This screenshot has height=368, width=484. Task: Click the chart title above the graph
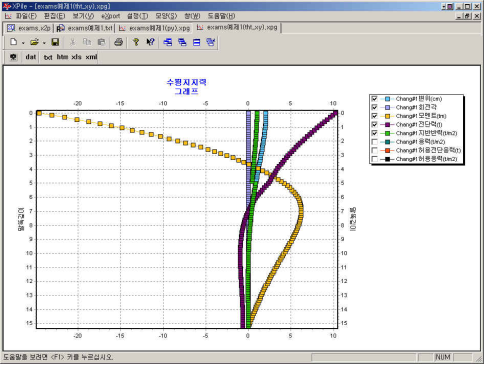(x=186, y=87)
